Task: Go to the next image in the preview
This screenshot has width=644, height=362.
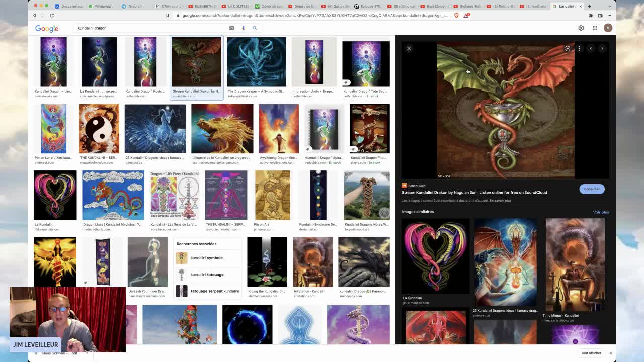Action: click(602, 48)
